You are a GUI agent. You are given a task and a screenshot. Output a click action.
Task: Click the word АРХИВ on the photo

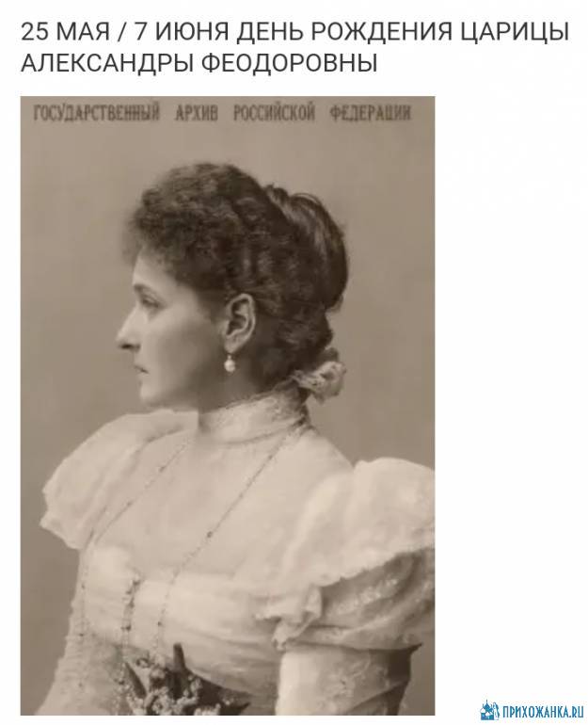click(x=197, y=113)
